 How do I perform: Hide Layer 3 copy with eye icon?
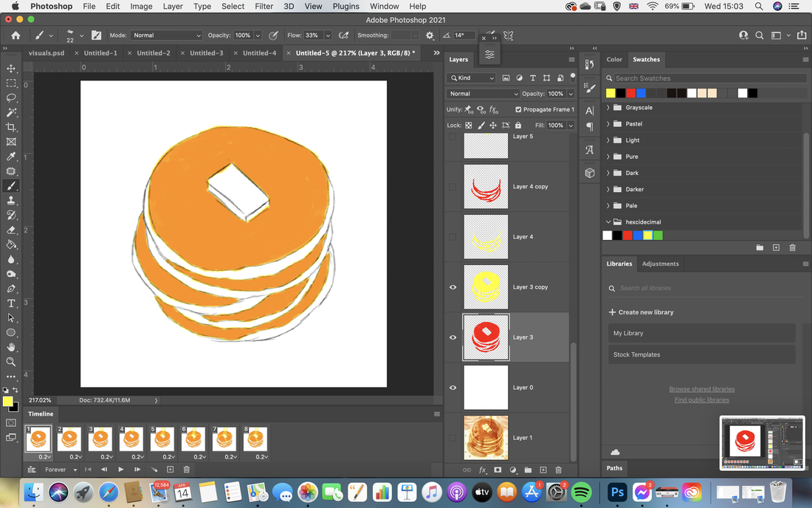[453, 287]
